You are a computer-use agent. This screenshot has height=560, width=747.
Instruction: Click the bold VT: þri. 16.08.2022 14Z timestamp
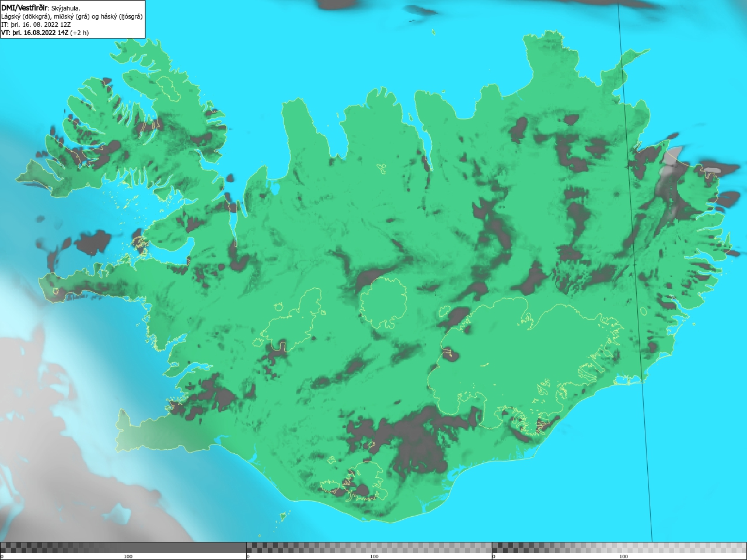[x=35, y=33]
